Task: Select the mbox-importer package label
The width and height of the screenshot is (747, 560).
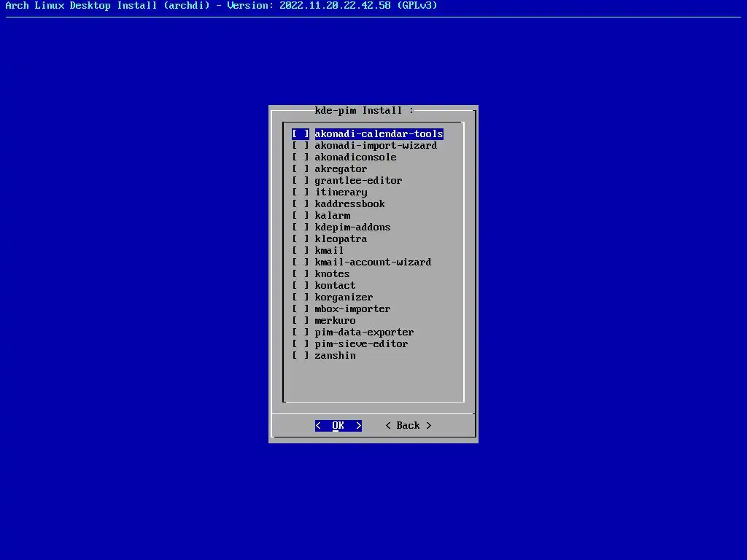Action: (x=352, y=309)
